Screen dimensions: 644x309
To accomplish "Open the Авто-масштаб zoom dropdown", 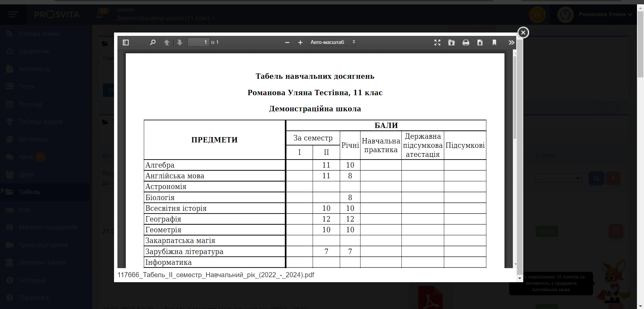I will point(332,42).
